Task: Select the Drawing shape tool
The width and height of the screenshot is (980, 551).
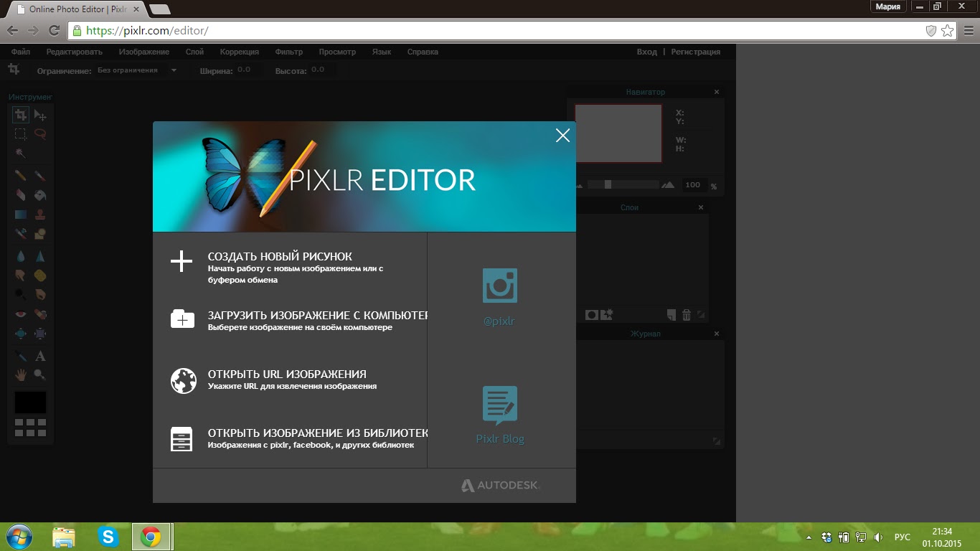Action: [40, 234]
